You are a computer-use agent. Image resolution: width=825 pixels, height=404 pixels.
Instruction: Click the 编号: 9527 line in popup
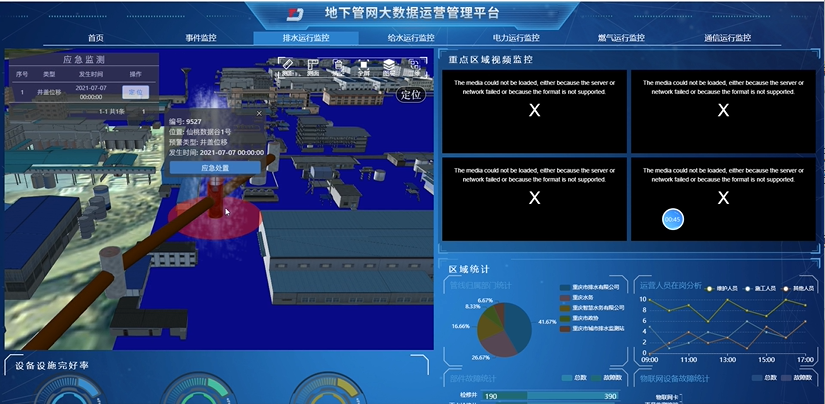[x=185, y=122]
